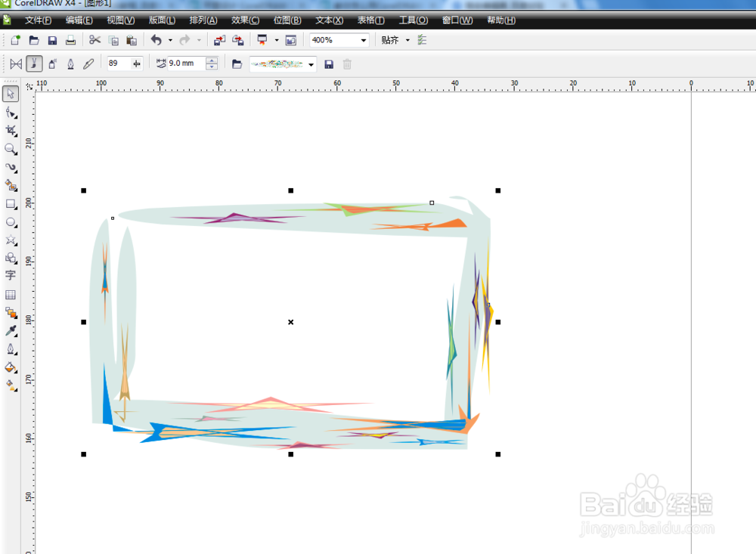Expand the Redo history dropdown arrow
The height and width of the screenshot is (554, 756).
point(199,40)
